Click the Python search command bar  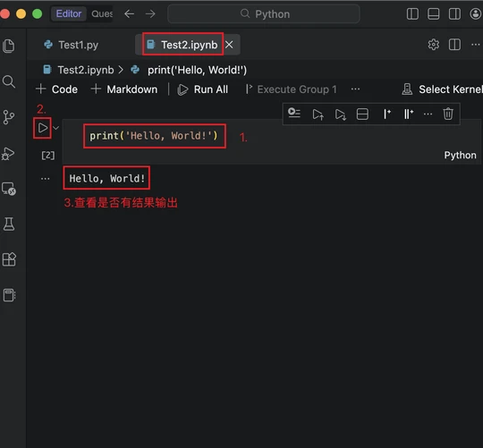click(x=264, y=13)
